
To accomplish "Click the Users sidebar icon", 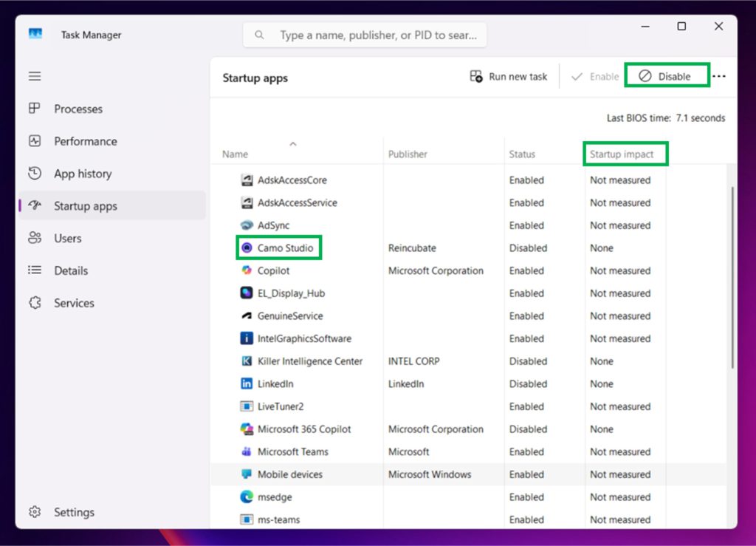I will click(35, 238).
